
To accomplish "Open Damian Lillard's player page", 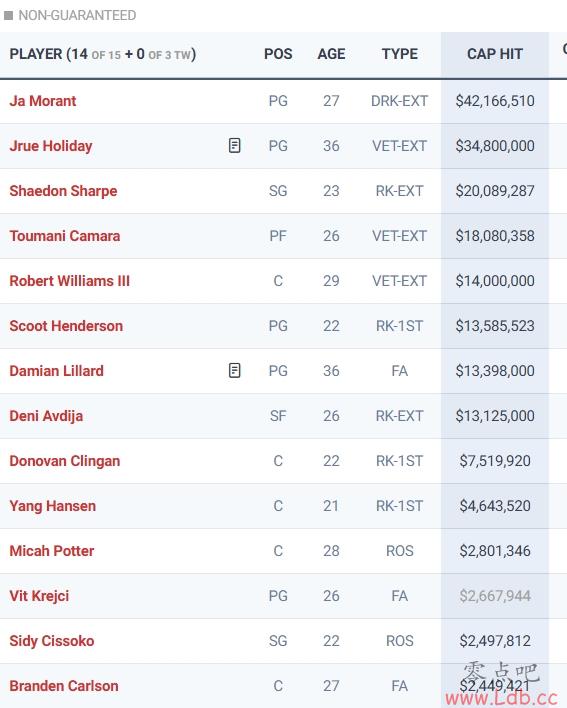I will click(56, 371).
